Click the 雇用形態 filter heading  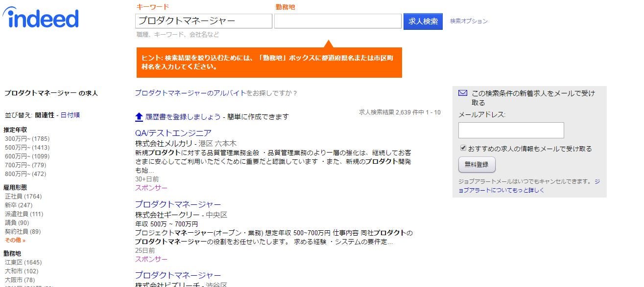pyautogui.click(x=15, y=188)
